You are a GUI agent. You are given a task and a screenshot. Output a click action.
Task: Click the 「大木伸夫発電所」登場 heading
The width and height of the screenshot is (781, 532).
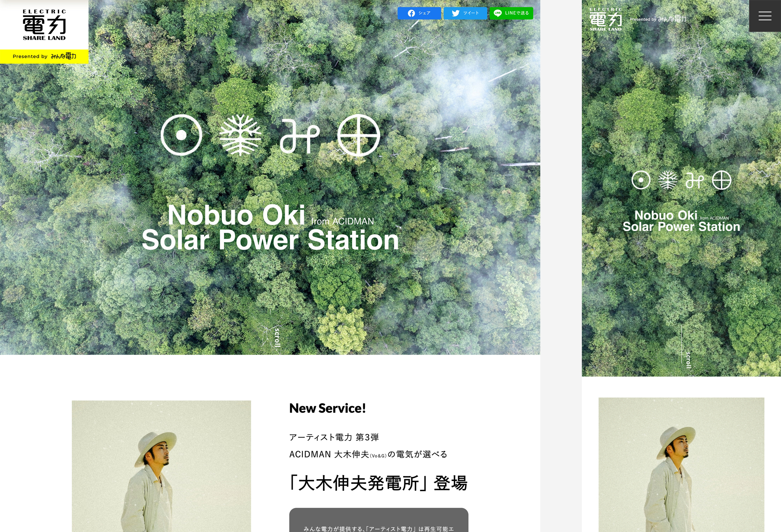click(378, 483)
